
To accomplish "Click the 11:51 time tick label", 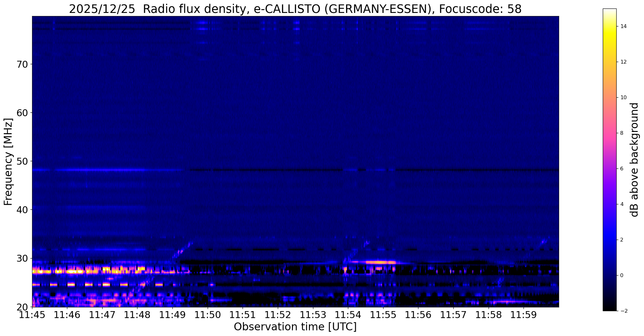I will pyautogui.click(x=243, y=315).
